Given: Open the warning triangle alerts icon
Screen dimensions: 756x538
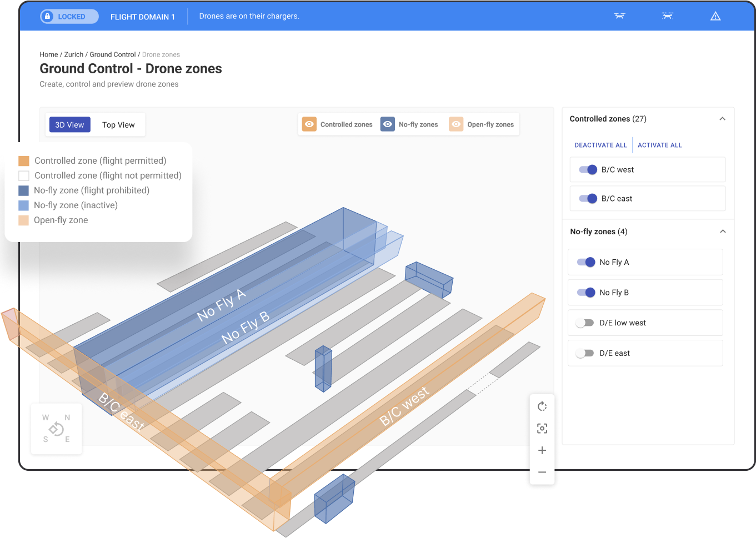Looking at the screenshot, I should [x=715, y=16].
